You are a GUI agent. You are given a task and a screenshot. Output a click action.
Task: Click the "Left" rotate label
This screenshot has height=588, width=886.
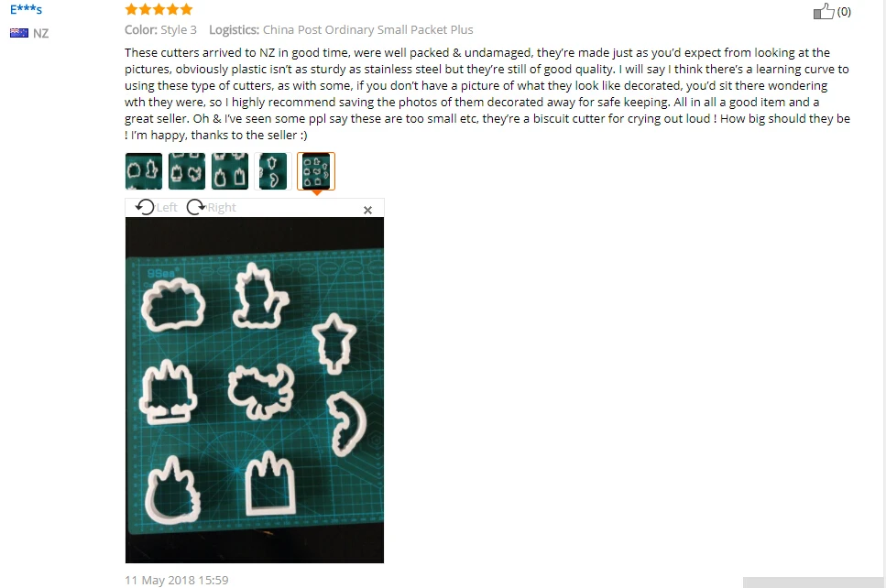[167, 207]
